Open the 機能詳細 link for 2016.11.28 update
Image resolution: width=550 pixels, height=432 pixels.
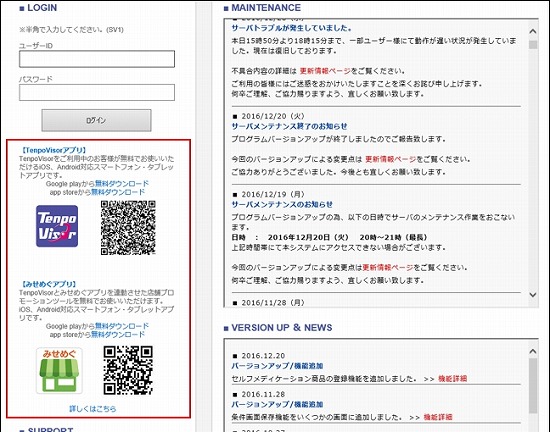point(438,417)
